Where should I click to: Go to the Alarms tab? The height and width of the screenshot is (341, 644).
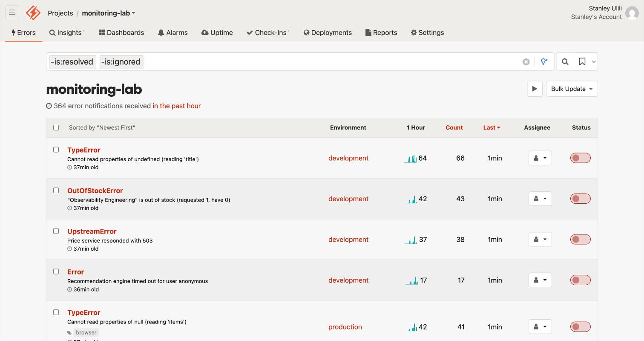(172, 33)
